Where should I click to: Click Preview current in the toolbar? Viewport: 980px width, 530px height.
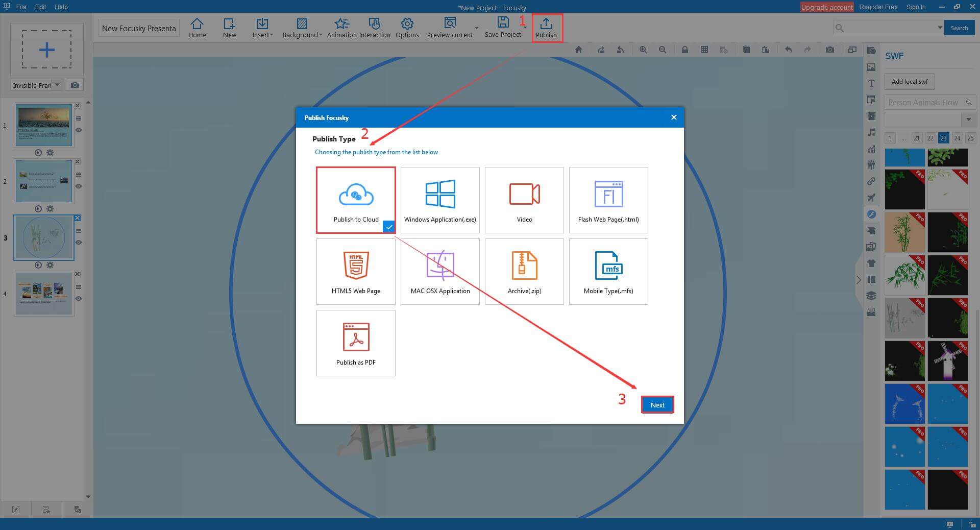(450, 28)
